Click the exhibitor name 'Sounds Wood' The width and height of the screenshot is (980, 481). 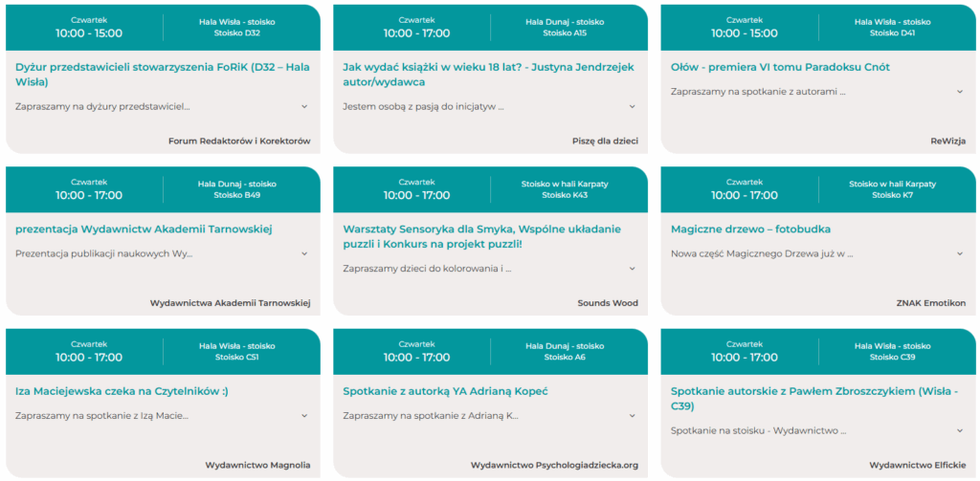click(607, 303)
